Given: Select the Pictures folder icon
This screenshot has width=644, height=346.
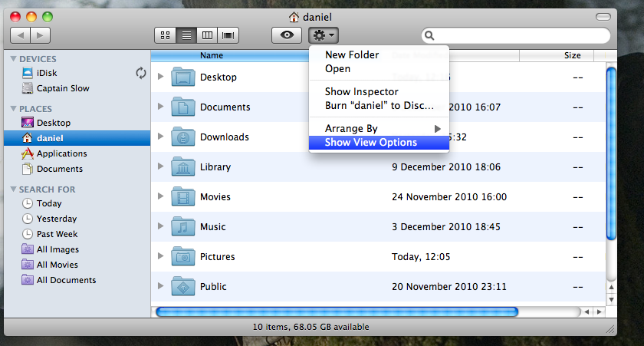Looking at the screenshot, I should 183,256.
